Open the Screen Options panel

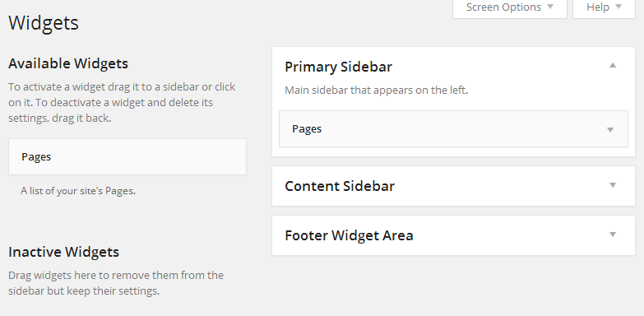click(510, 7)
